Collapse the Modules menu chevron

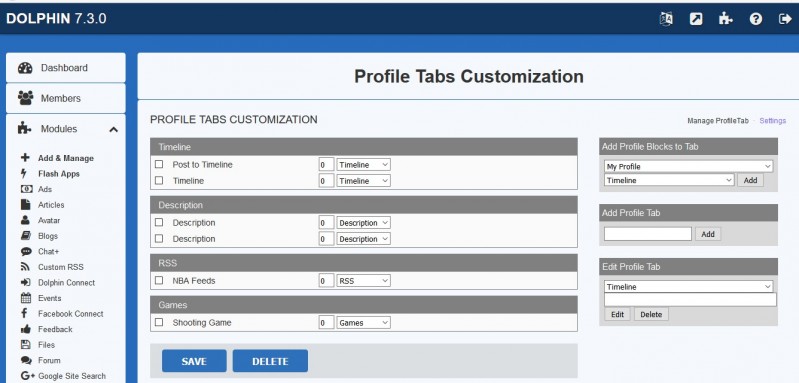coord(114,129)
